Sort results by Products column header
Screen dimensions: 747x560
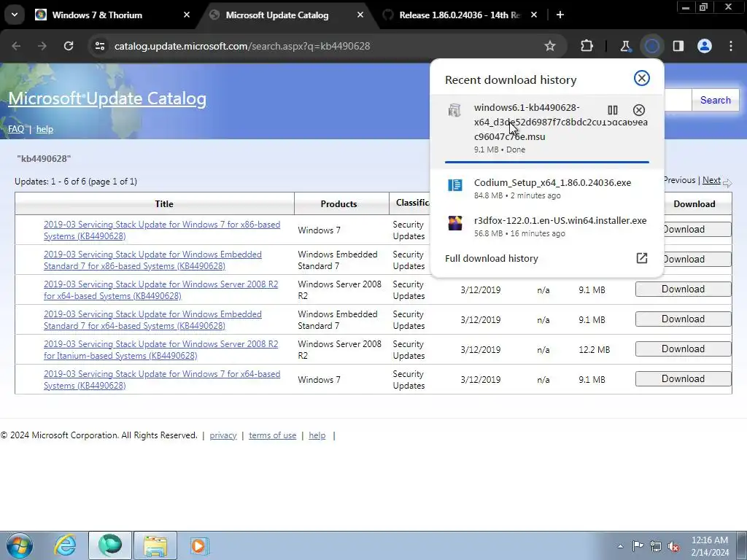pyautogui.click(x=338, y=204)
